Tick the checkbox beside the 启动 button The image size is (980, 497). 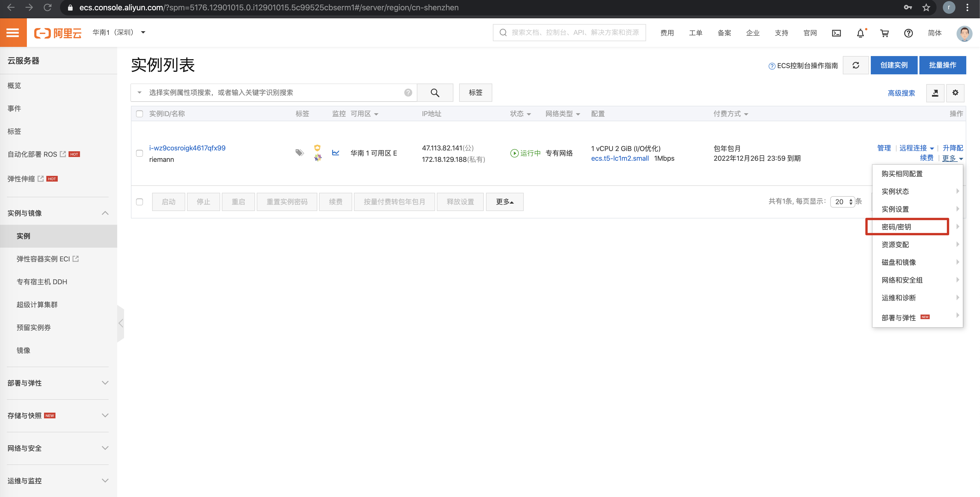(x=139, y=202)
